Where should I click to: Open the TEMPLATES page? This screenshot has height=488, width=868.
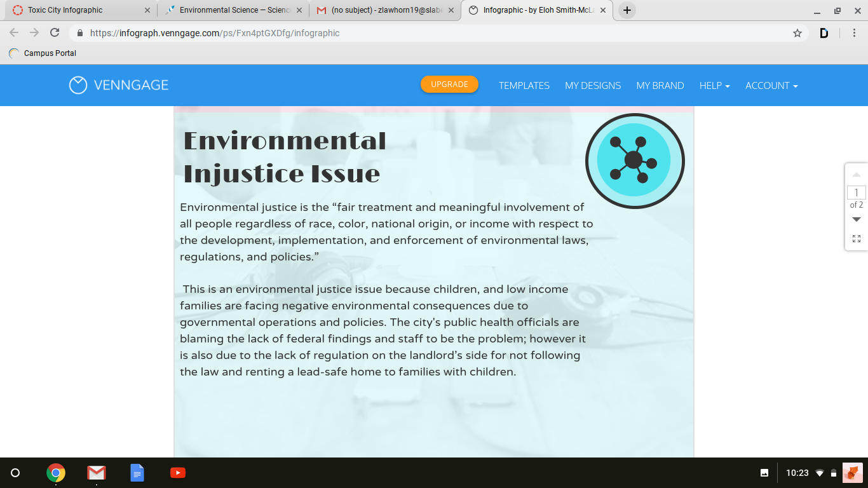tap(524, 85)
